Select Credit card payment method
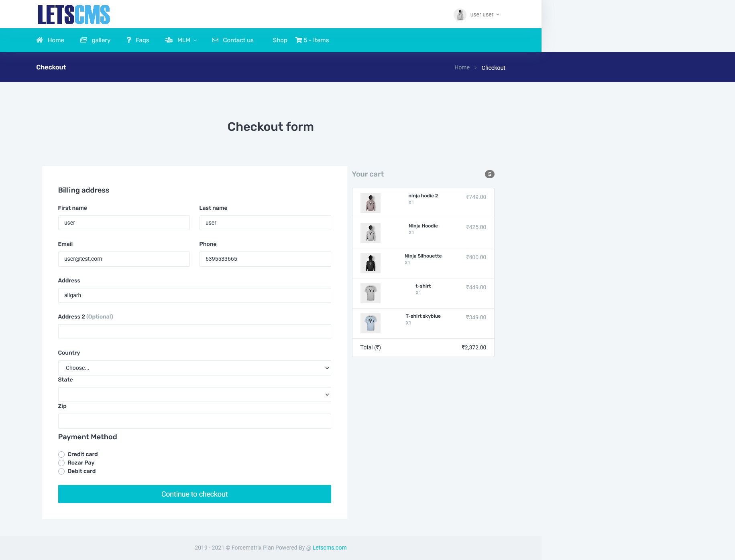This screenshot has width=735, height=560. 61,454
